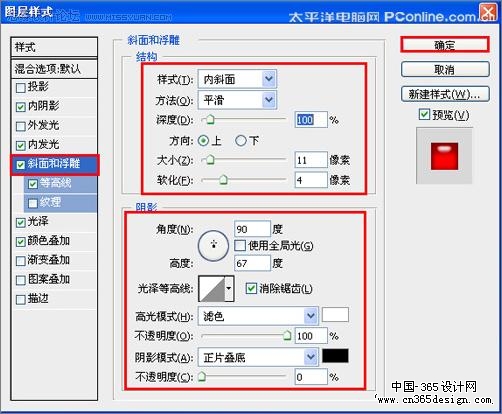Enable the 渐变叠加 gradient overlay checkbox
Viewport: 502px width, 414px height.
pyautogui.click(x=21, y=261)
